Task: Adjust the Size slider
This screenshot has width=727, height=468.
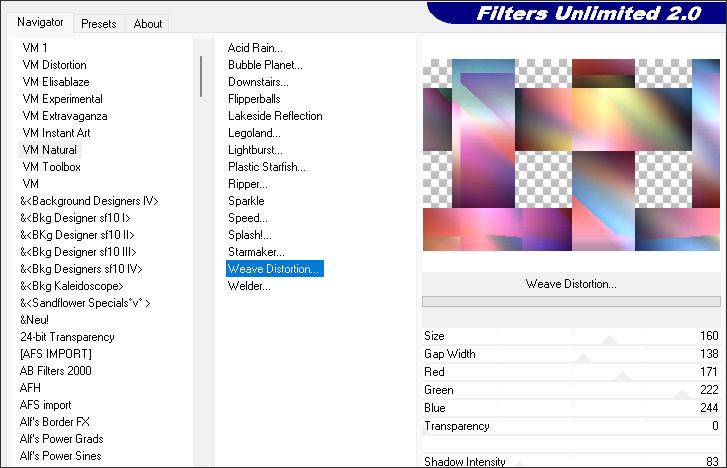Action: point(610,337)
